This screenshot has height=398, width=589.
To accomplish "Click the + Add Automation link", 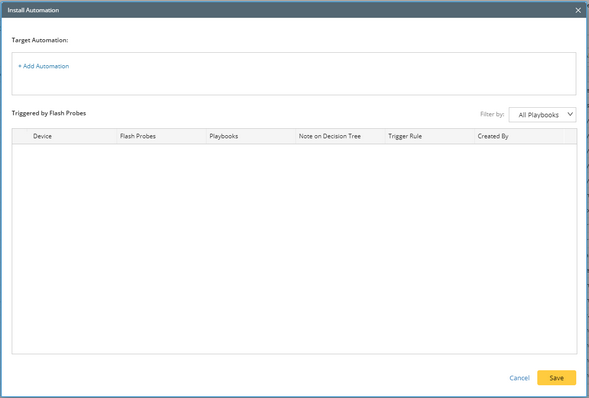I will pos(44,66).
